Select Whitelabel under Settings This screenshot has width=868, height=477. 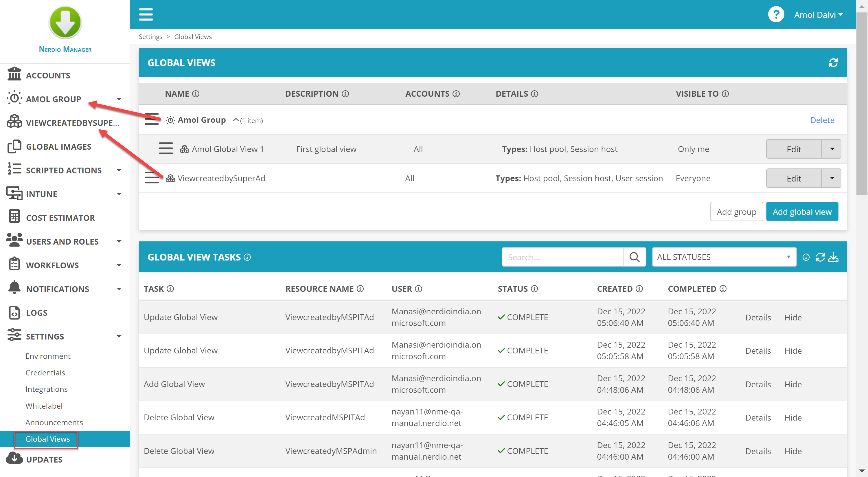(44, 406)
